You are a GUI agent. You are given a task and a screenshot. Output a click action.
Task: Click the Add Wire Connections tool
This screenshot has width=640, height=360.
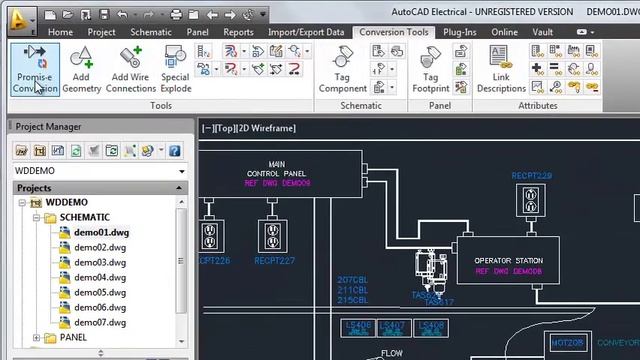pyautogui.click(x=131, y=70)
